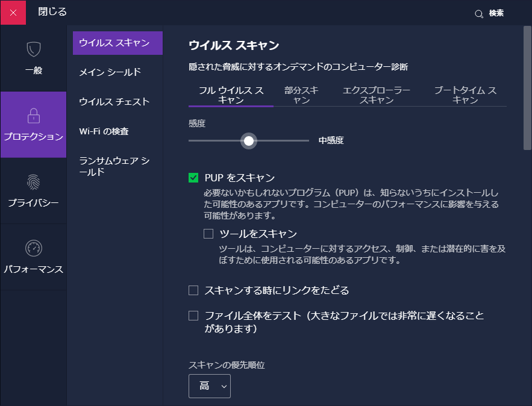Click the 中感度 sensitivity value text
This screenshot has width=532, height=406.
click(x=331, y=140)
